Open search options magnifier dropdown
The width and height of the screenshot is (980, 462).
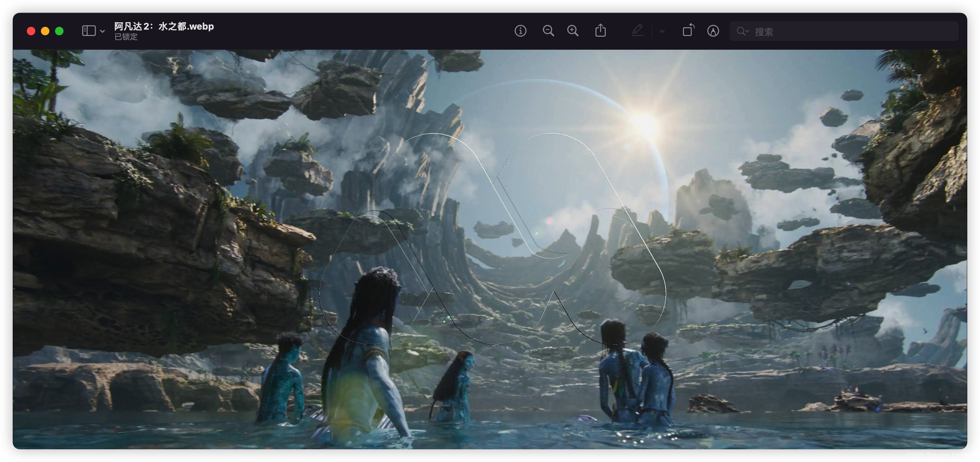pyautogui.click(x=742, y=31)
